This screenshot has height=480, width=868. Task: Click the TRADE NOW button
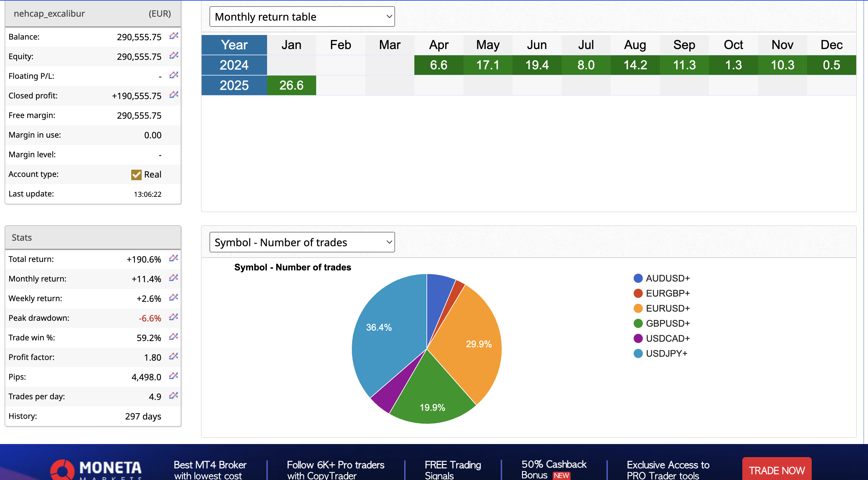click(x=776, y=470)
